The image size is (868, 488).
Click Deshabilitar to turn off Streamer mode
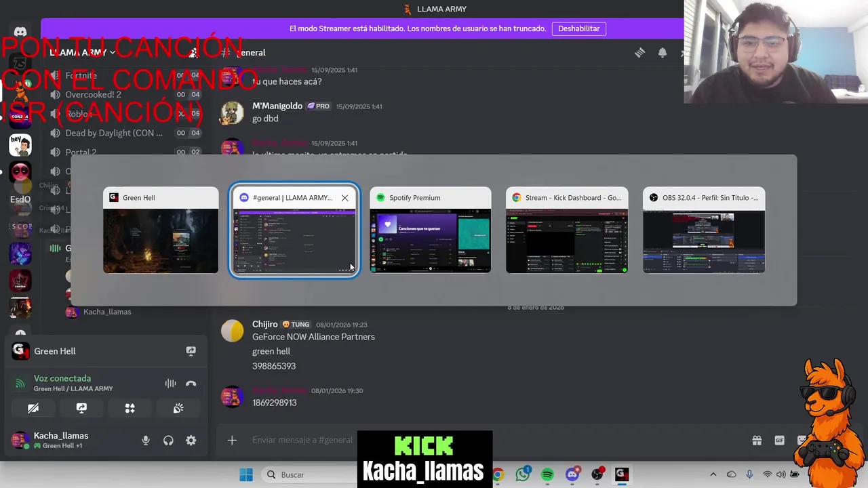point(579,28)
